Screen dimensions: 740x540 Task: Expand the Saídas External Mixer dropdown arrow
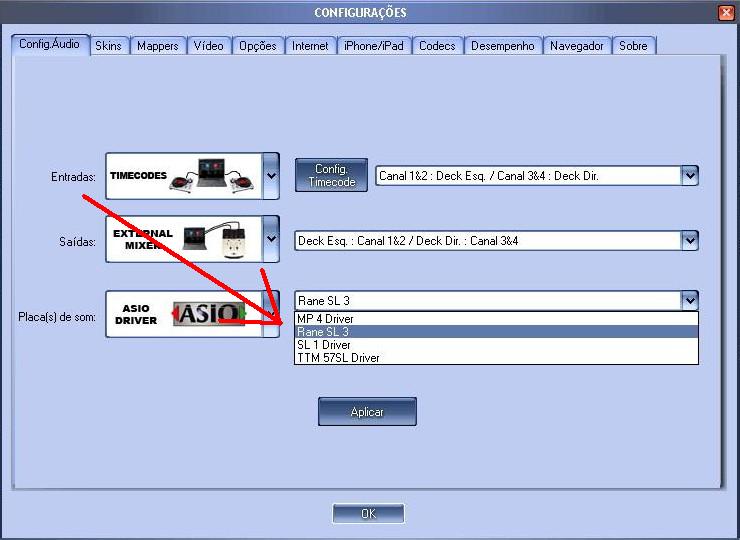point(271,239)
